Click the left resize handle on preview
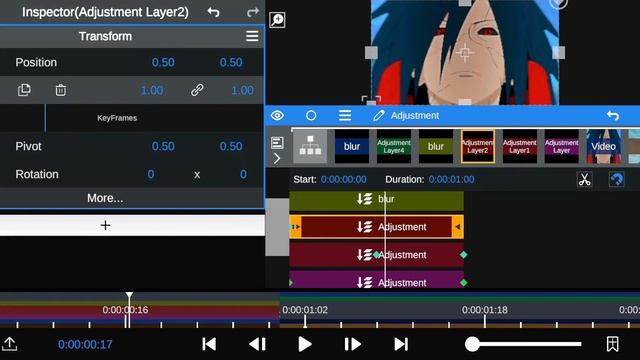Screen dimensions: 640x360 pos(371,53)
